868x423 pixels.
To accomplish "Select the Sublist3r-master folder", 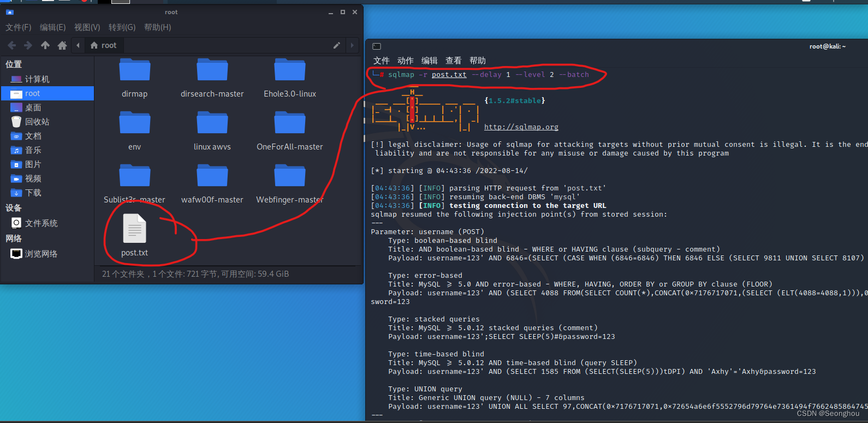I will pos(135,184).
